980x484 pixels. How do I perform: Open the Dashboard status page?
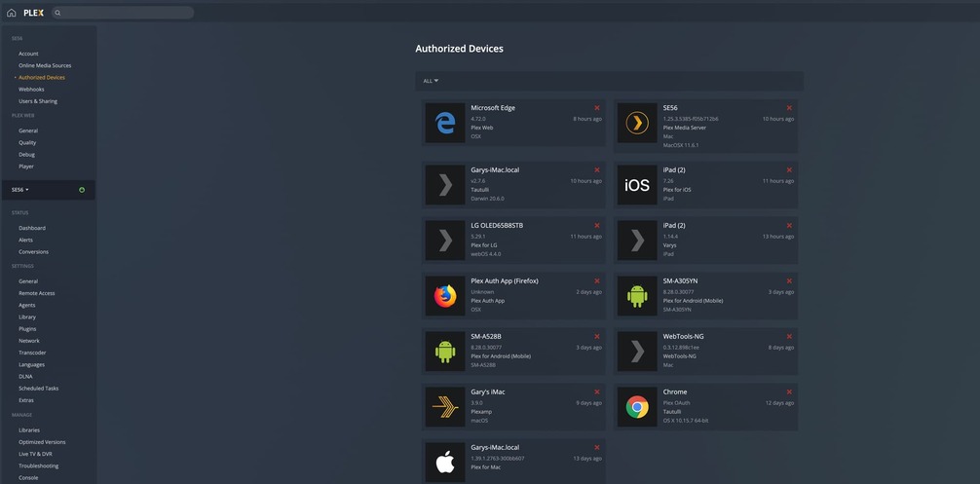click(32, 229)
